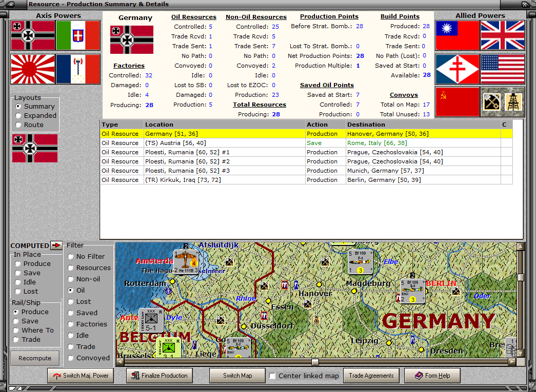Screen dimensions: 536x392
Task: Open Trade Agreements
Action: tap(371, 376)
